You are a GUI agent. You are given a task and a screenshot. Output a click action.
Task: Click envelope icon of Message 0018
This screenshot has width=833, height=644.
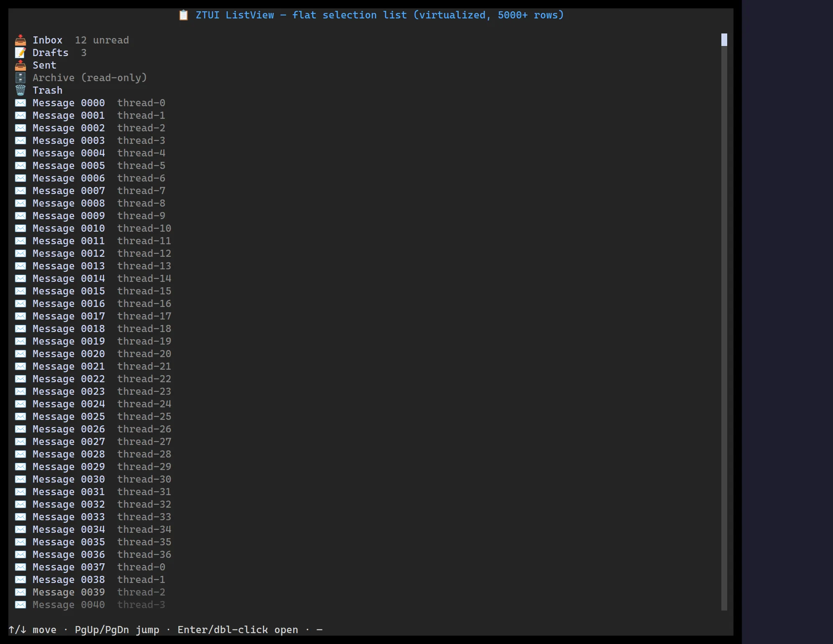20,329
